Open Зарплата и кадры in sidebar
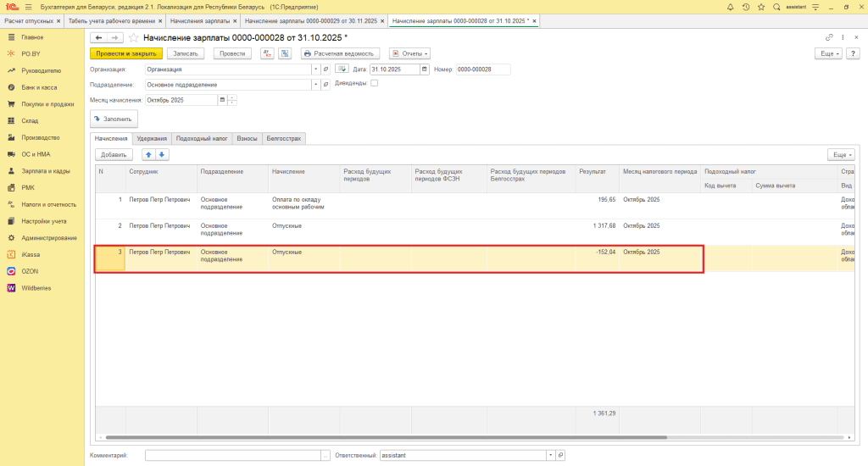The image size is (868, 466). (x=46, y=171)
